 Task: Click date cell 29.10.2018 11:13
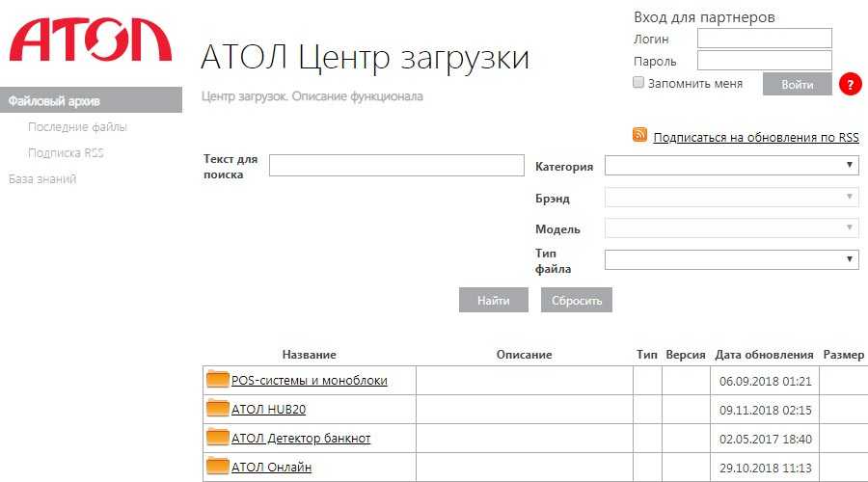(x=766, y=468)
